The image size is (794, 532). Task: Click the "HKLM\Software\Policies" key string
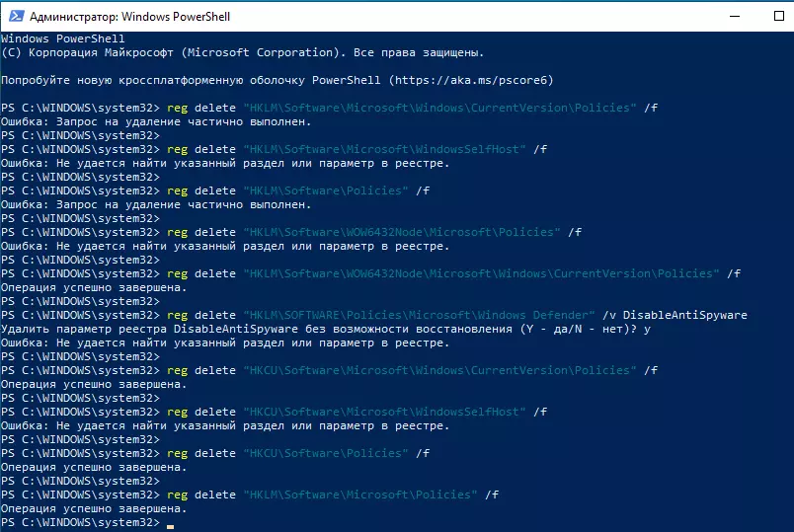(x=324, y=190)
